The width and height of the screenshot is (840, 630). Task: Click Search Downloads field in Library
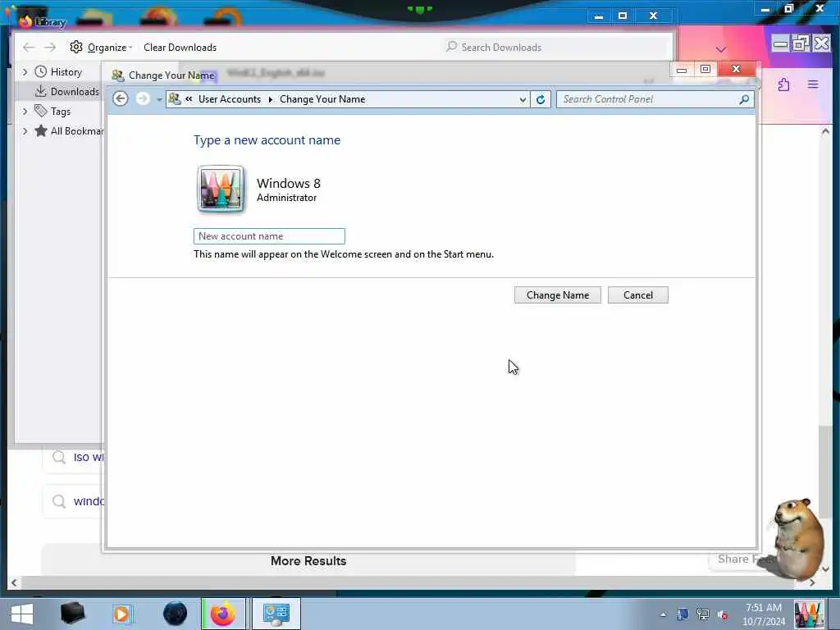pyautogui.click(x=557, y=47)
